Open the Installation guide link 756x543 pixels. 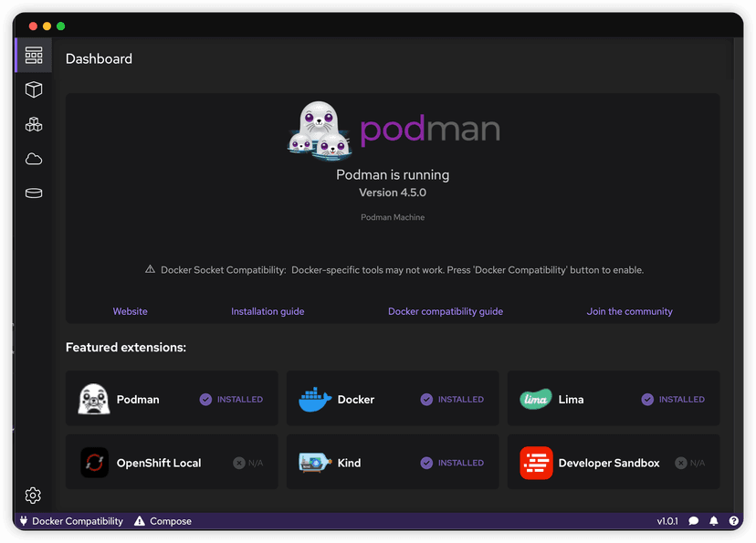pos(268,311)
